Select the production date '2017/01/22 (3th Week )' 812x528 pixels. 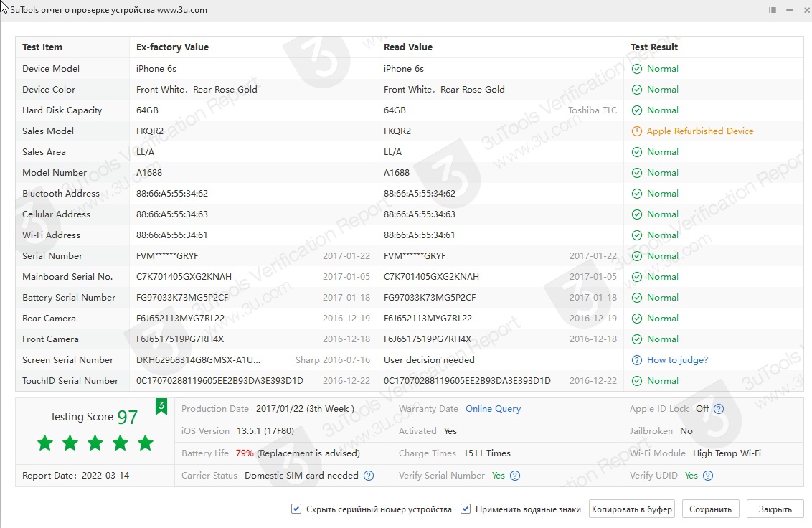click(x=305, y=409)
